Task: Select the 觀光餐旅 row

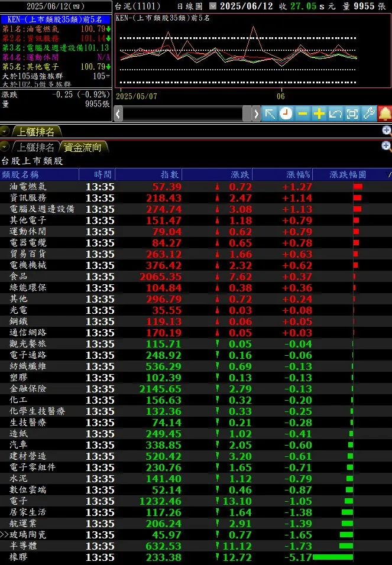Action: 196,344
